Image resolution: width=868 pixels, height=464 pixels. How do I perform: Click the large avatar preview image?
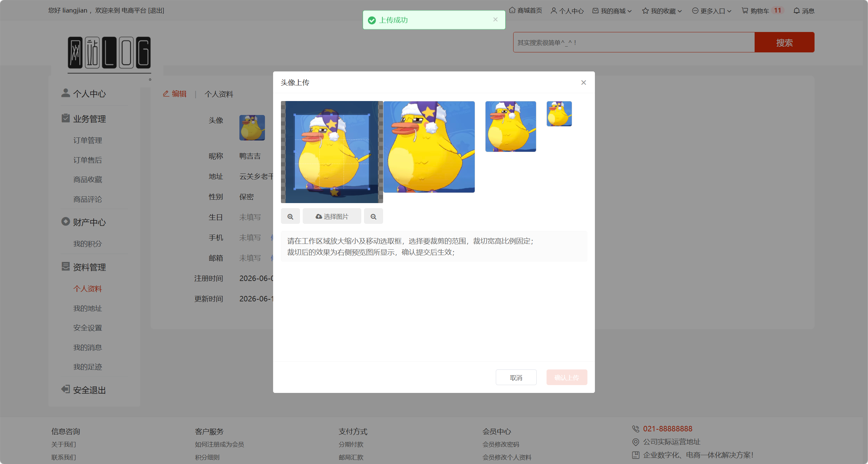click(x=429, y=147)
